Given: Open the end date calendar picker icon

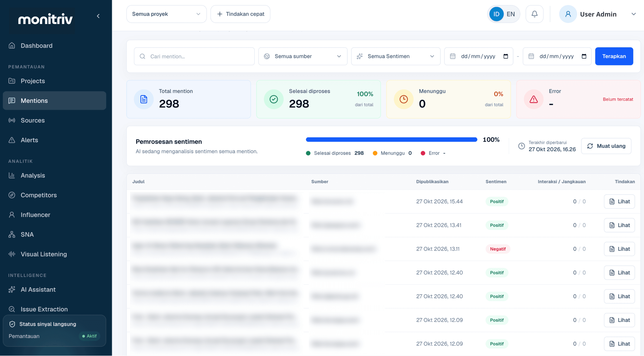Looking at the screenshot, I should pos(584,56).
